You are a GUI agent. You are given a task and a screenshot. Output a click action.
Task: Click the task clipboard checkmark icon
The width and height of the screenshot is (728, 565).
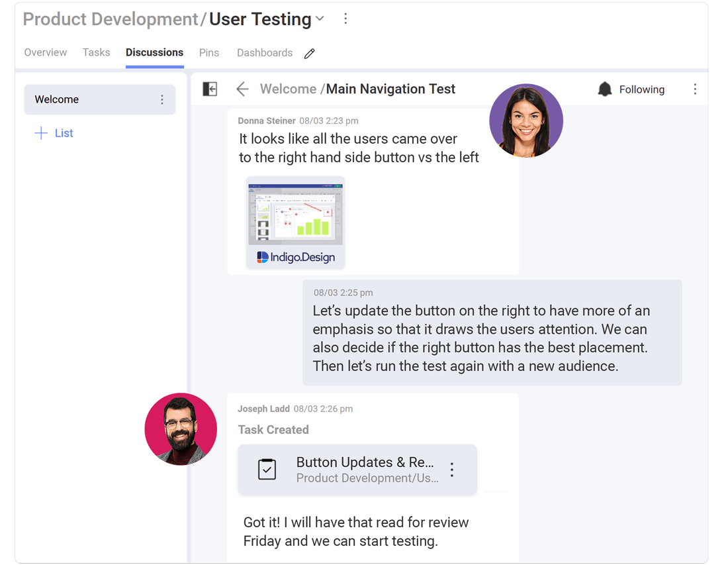267,470
